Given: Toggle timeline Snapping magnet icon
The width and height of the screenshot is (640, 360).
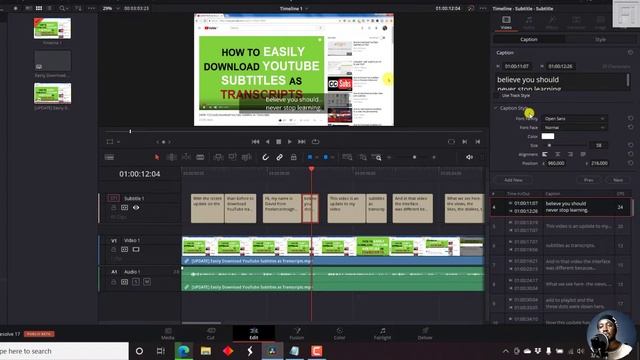Looking at the screenshot, I should coord(265,157).
